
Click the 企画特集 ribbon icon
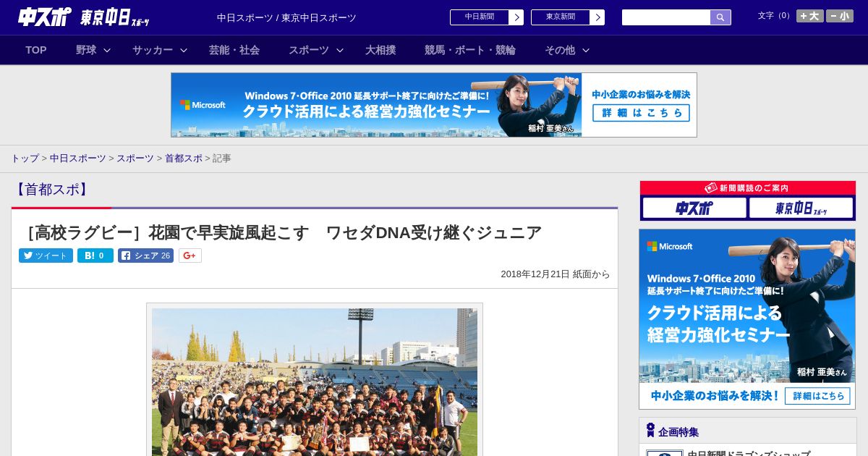tap(650, 431)
